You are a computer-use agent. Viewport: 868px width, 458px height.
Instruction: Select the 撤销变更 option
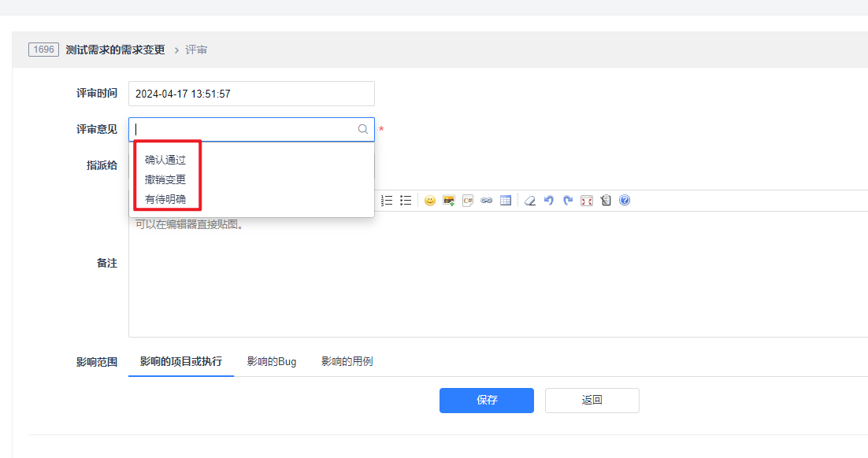point(165,179)
